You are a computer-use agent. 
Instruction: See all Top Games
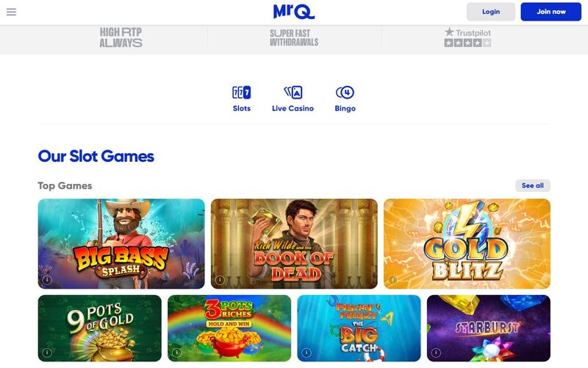click(x=532, y=185)
